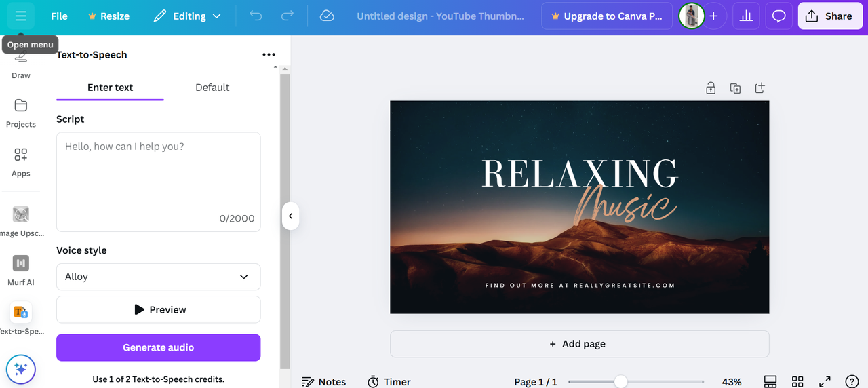Open the profile avatar
Screen dimensions: 868x388
tap(692, 16)
